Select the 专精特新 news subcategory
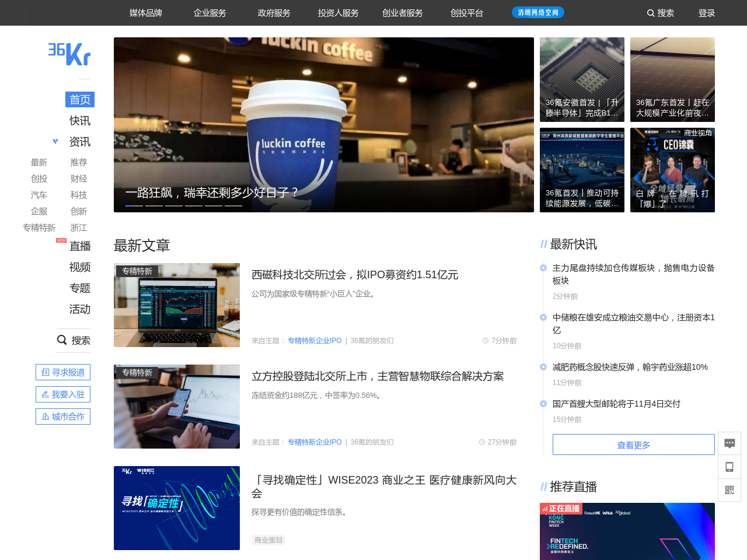The height and width of the screenshot is (560, 747). click(x=39, y=228)
